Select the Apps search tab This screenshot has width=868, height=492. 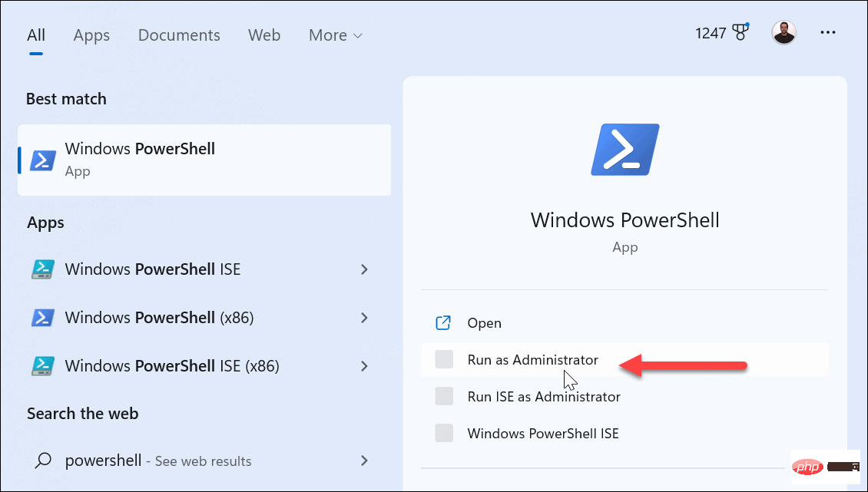coord(91,35)
